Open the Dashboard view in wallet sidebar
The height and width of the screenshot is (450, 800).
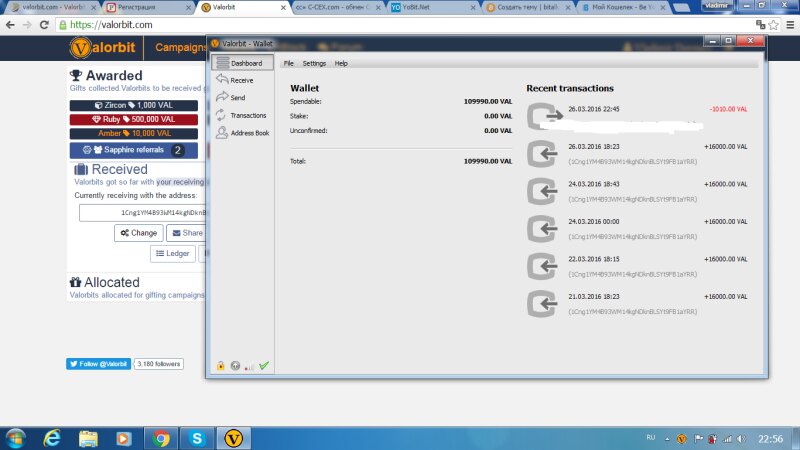tap(242, 63)
